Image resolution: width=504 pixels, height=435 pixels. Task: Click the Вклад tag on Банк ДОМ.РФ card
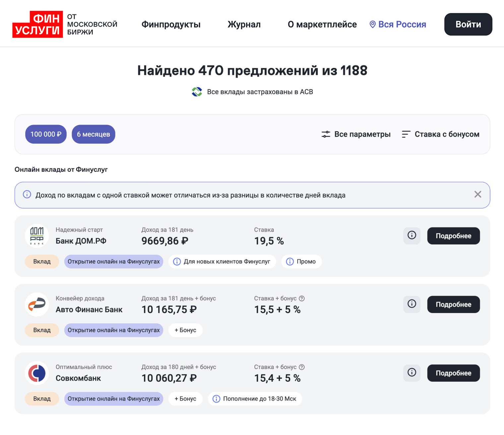42,262
